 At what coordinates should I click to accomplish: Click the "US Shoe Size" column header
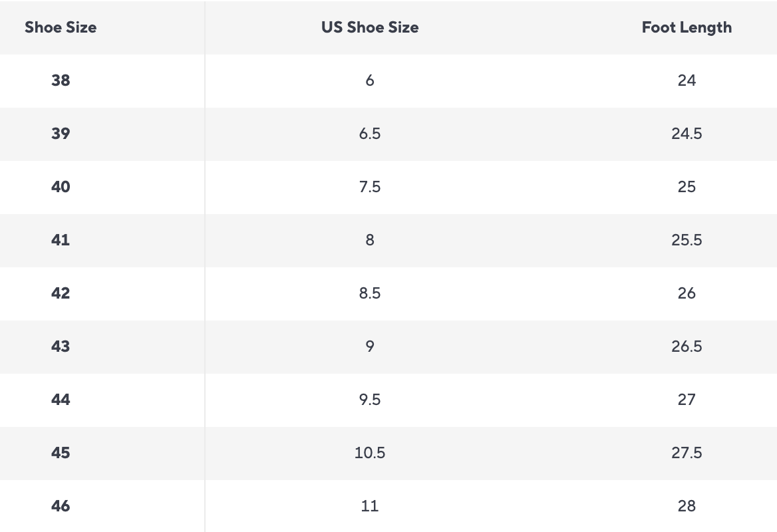370,27
